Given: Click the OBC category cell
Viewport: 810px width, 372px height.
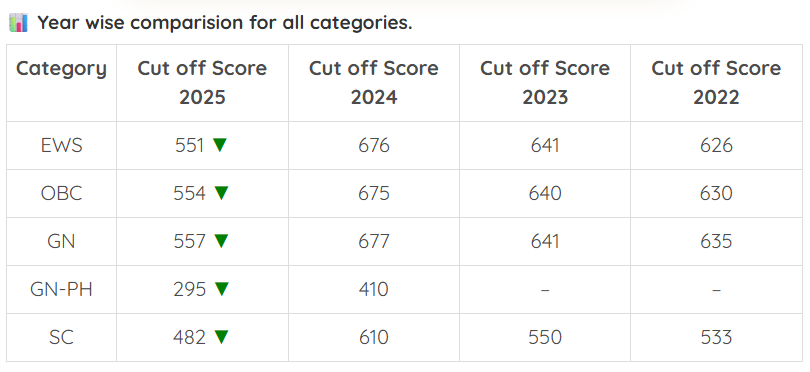Looking at the screenshot, I should pos(61,194).
